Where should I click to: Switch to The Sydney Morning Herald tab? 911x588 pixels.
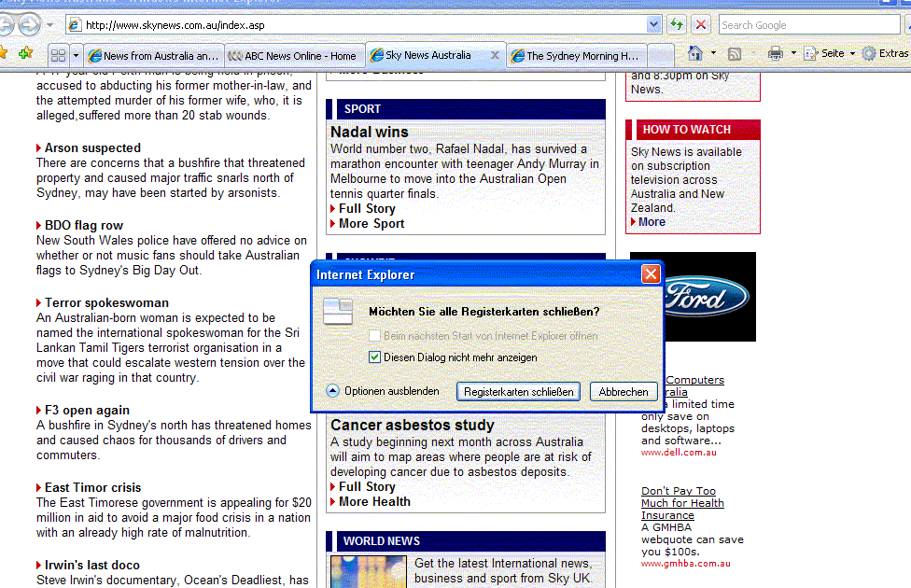point(576,56)
